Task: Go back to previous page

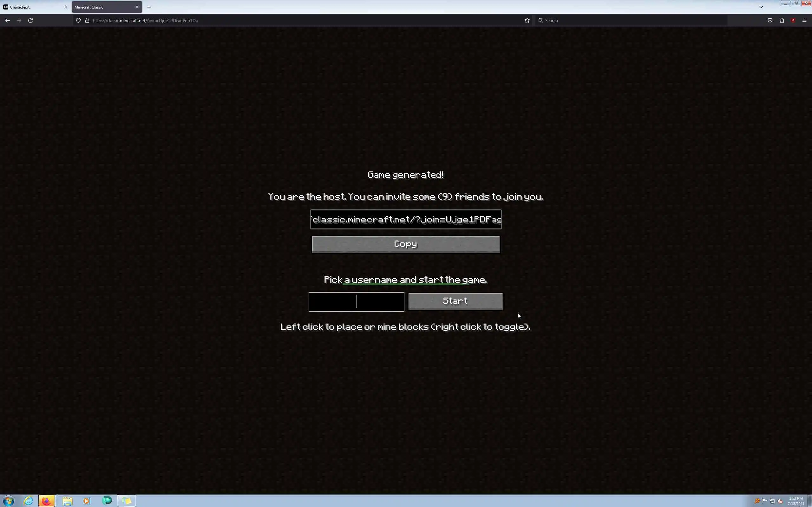Action: [7, 21]
